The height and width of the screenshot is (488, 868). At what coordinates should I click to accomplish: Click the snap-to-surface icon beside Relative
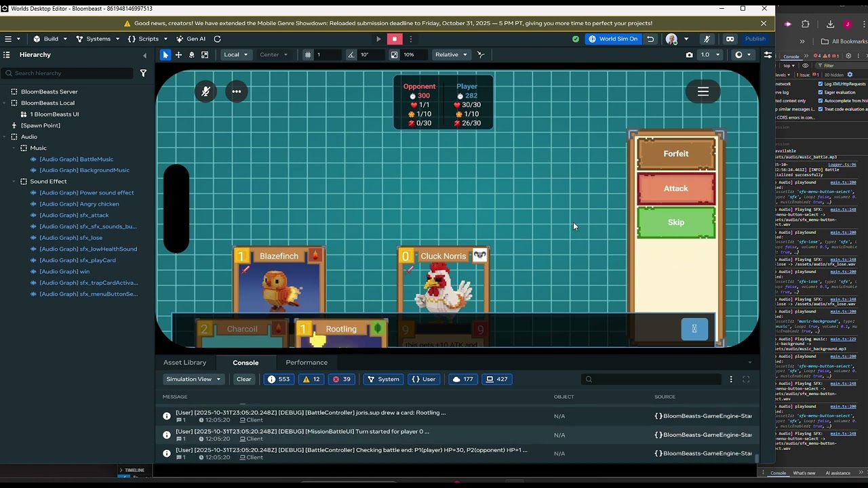pyautogui.click(x=481, y=55)
